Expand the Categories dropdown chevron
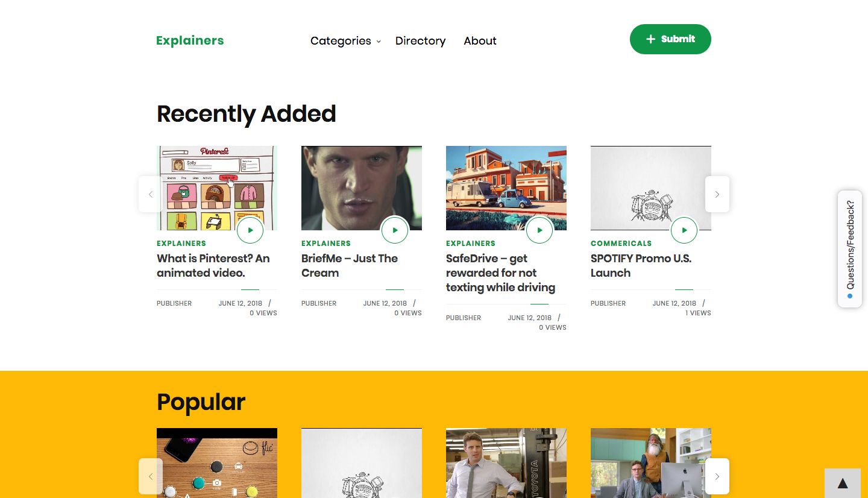The image size is (868, 498). [x=379, y=42]
